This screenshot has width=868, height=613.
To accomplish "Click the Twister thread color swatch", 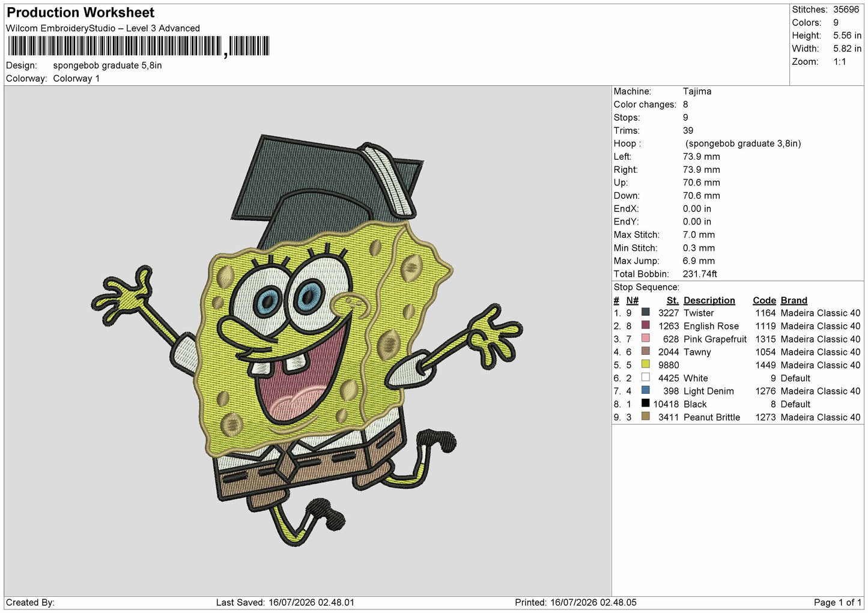I will (x=645, y=312).
